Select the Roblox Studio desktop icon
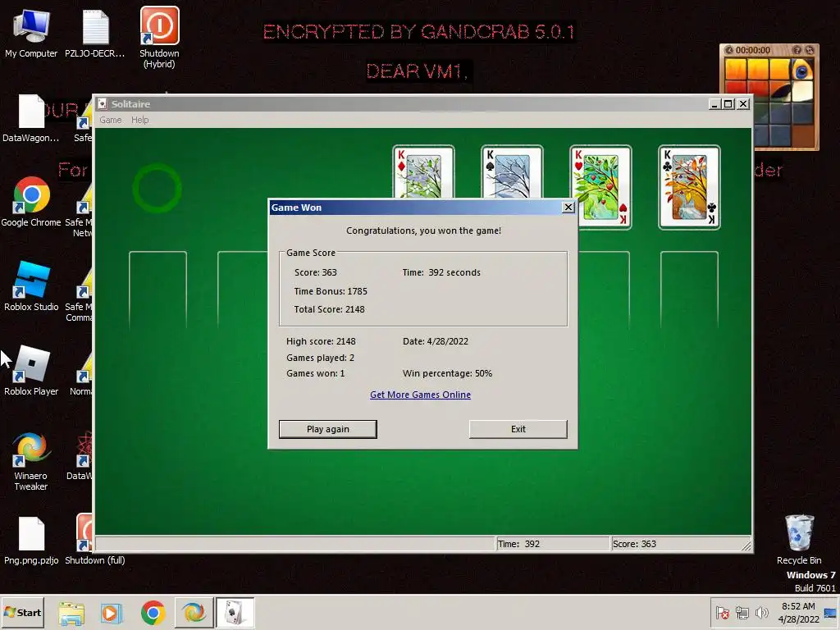840x630 pixels. point(31,286)
